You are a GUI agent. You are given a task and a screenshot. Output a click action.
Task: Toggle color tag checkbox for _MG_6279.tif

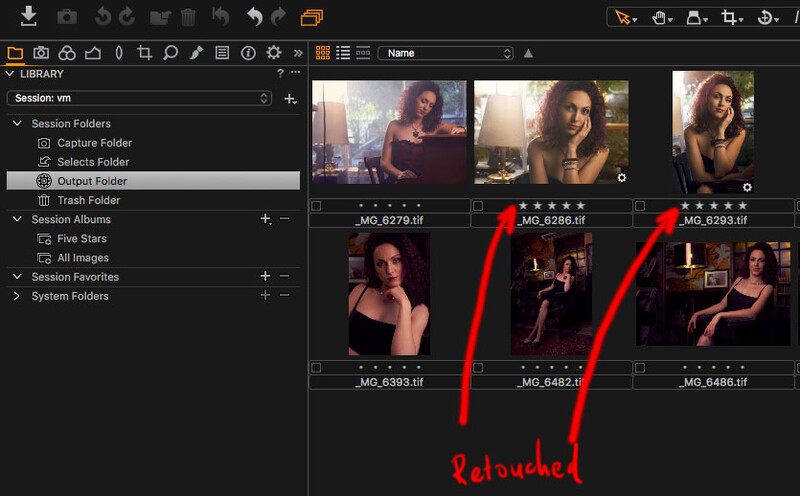click(316, 206)
